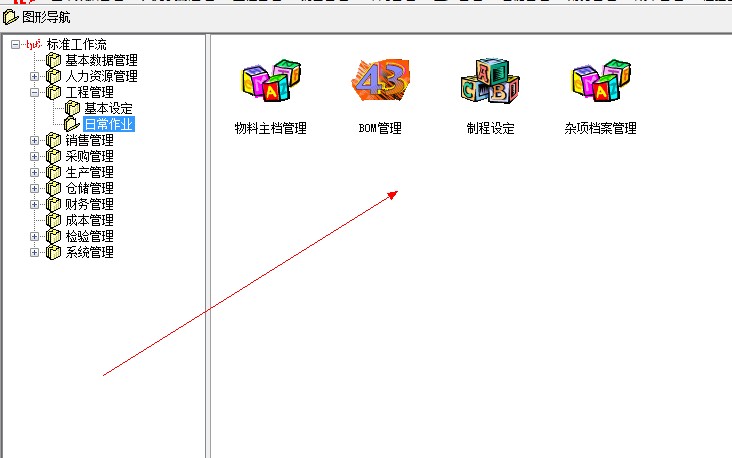Viewport: 732px width, 458px height.
Task: Click folder icon next to 生产管理
Action: pyautogui.click(x=53, y=172)
